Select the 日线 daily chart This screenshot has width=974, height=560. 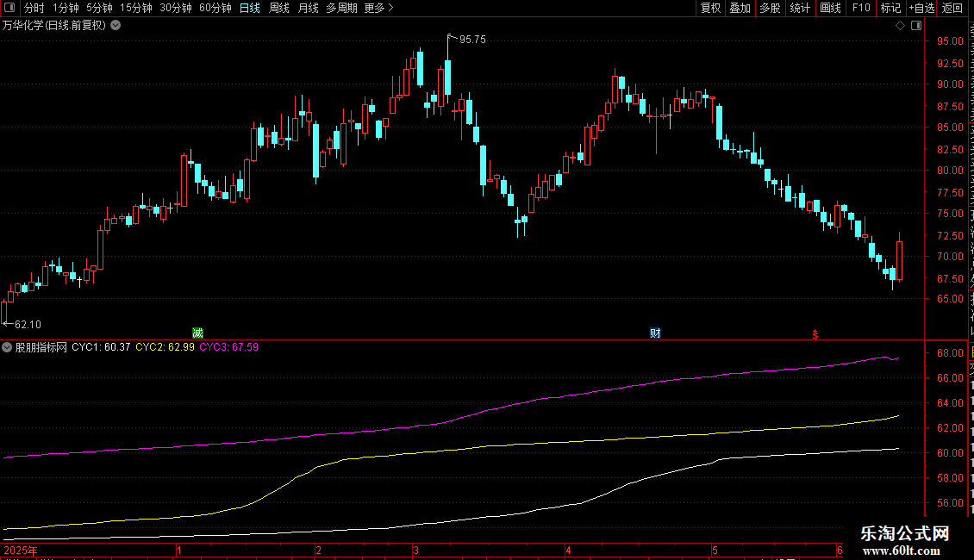click(250, 8)
